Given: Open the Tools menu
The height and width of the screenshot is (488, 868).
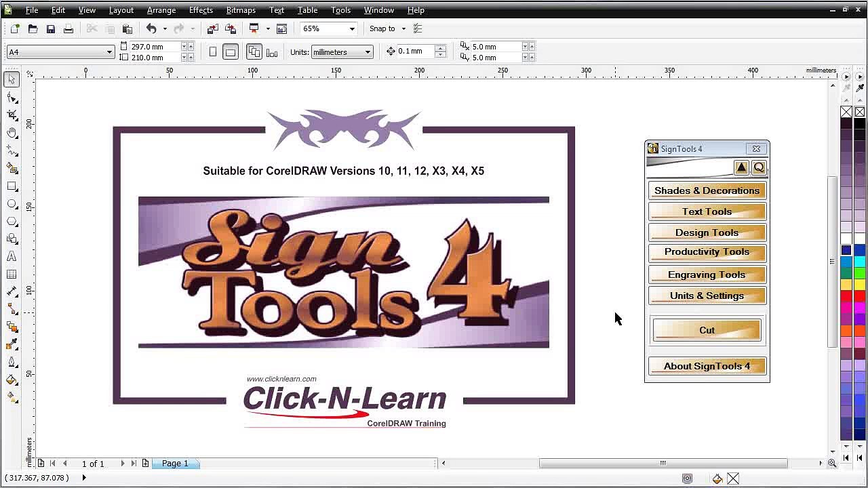Looking at the screenshot, I should tap(340, 10).
